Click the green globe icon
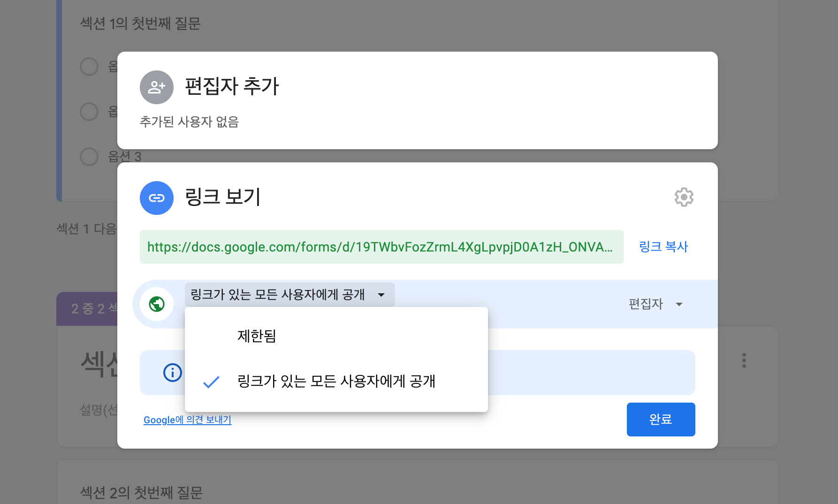 click(157, 304)
